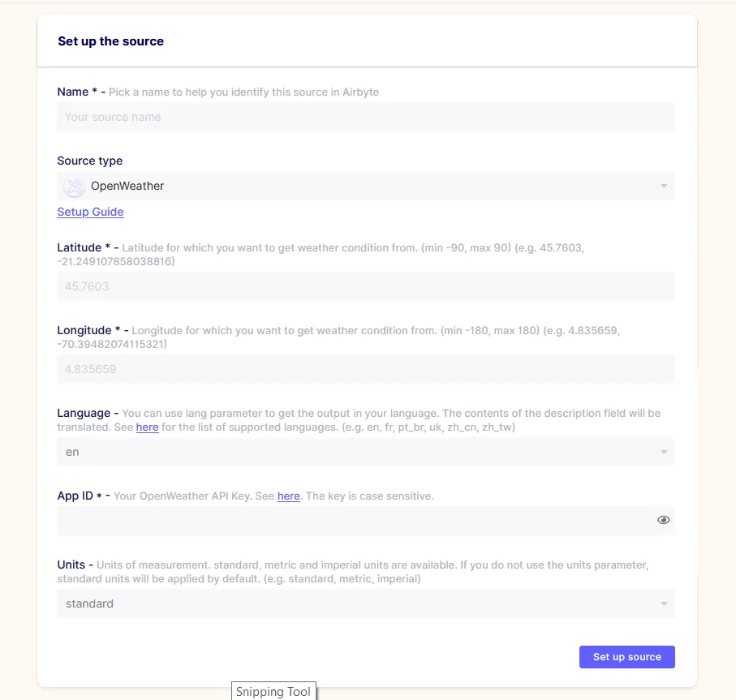This screenshot has height=700, width=736.
Task: Toggle App ID visibility eye icon
Action: 663,520
